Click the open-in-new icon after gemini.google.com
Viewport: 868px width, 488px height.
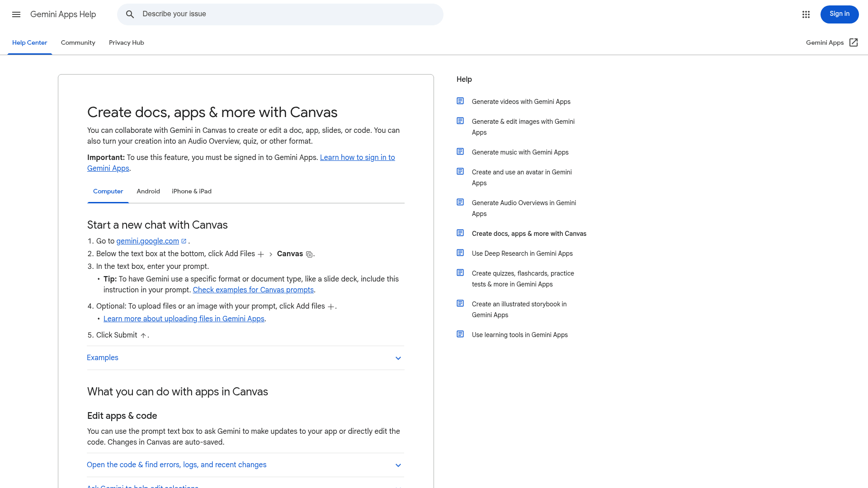click(x=184, y=241)
